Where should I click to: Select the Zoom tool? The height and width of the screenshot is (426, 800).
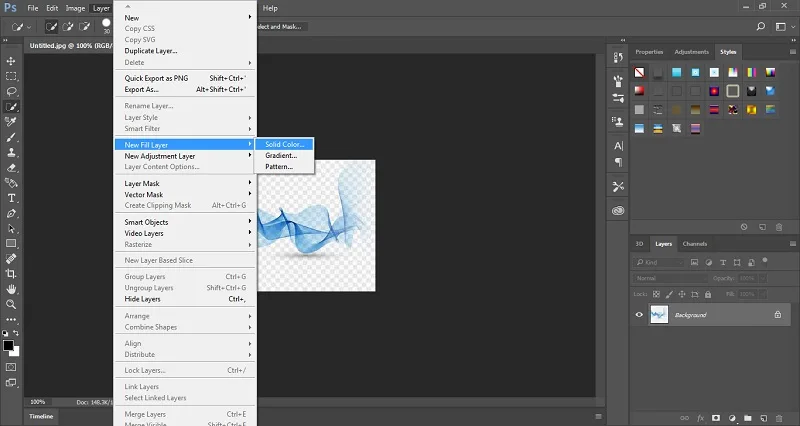point(11,305)
